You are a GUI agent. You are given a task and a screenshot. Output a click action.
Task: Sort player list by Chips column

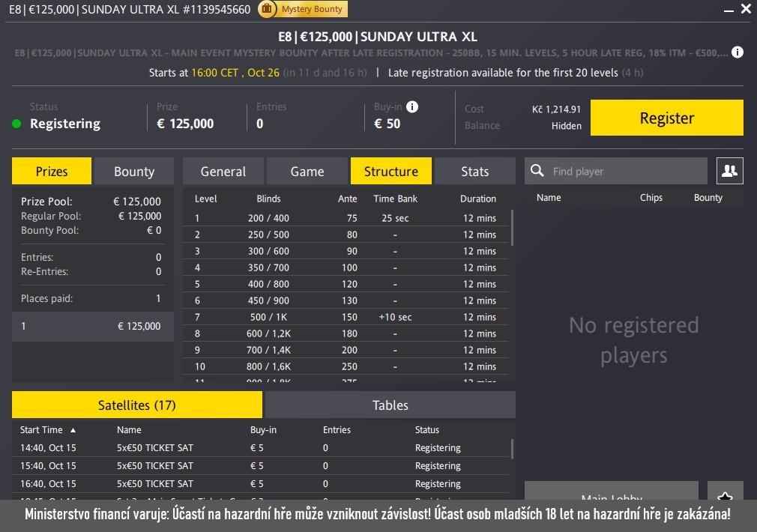(651, 198)
